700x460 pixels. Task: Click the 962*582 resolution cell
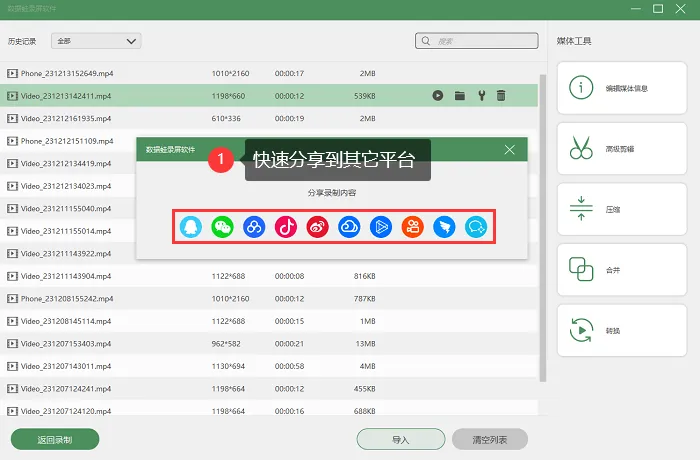226,343
